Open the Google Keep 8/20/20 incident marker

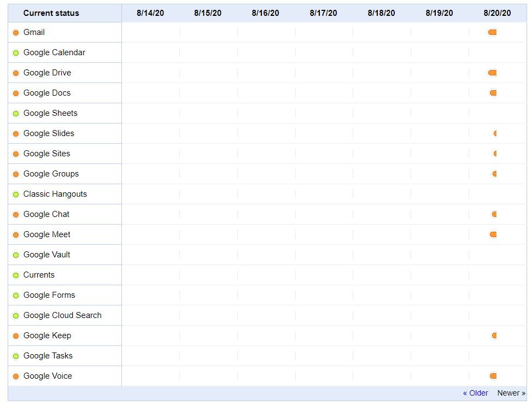point(494,336)
